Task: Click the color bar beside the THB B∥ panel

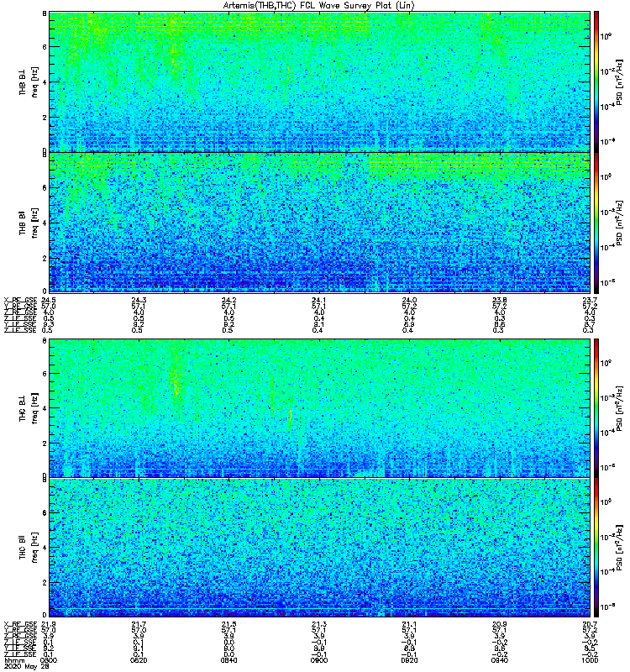Action: (596, 223)
